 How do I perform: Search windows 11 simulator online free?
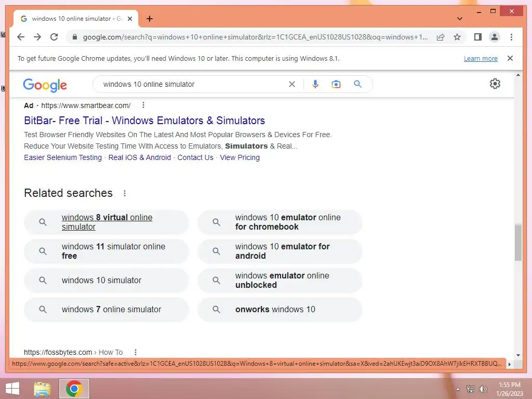click(x=106, y=251)
